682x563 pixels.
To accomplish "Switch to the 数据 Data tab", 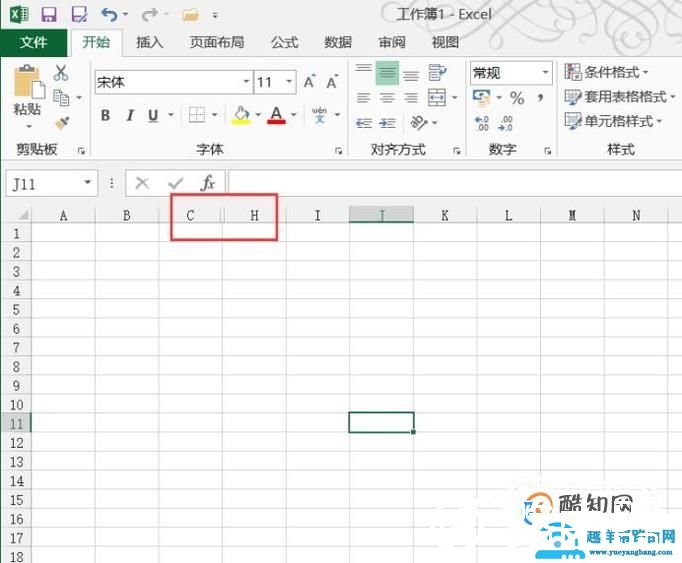I will pyautogui.click(x=338, y=43).
